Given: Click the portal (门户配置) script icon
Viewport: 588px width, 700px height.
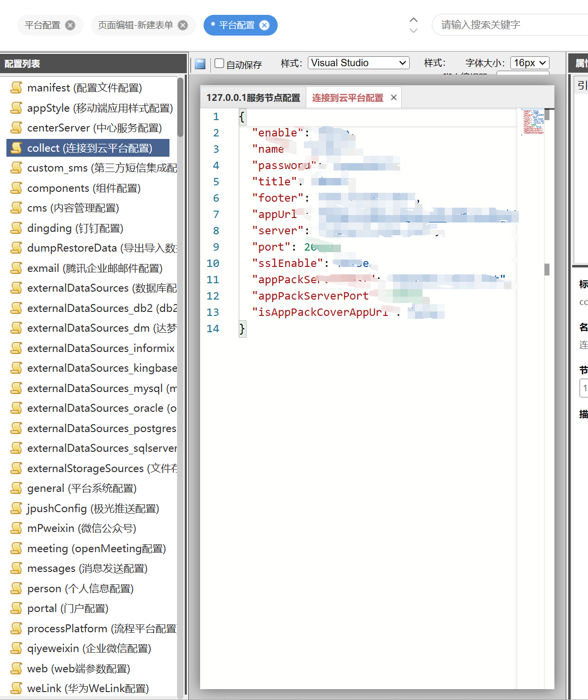Looking at the screenshot, I should (16, 608).
